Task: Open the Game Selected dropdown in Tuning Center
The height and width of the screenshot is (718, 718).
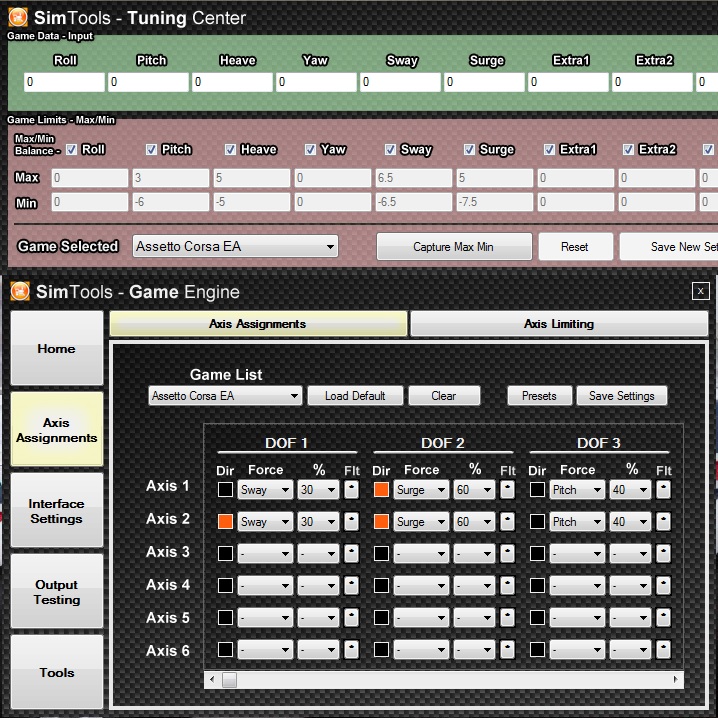Action: pyautogui.click(x=235, y=246)
